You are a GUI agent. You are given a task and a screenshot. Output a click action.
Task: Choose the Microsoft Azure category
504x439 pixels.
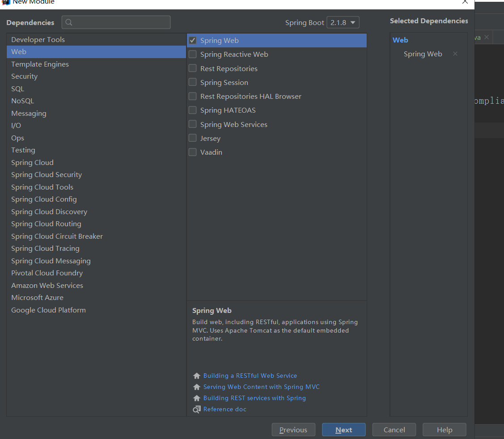[96, 298]
